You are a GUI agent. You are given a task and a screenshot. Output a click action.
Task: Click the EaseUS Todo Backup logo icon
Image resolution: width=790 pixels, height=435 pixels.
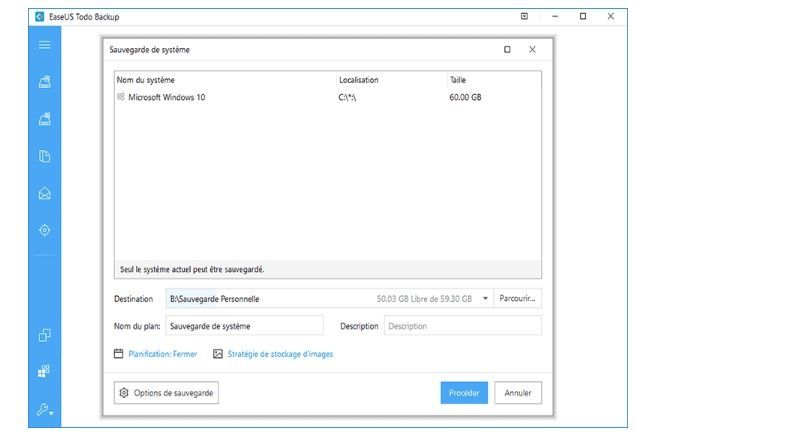tap(40, 17)
